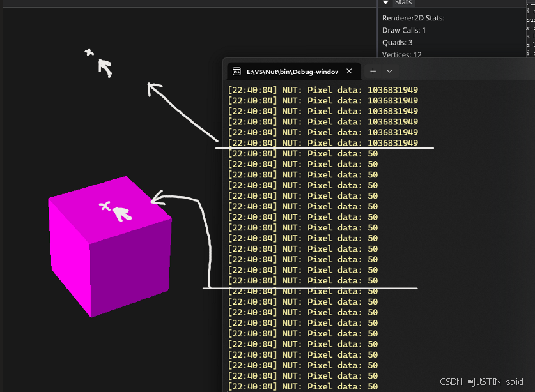
Task: Click the CSDN @JUSTIN said watermark
Action: coord(481,382)
